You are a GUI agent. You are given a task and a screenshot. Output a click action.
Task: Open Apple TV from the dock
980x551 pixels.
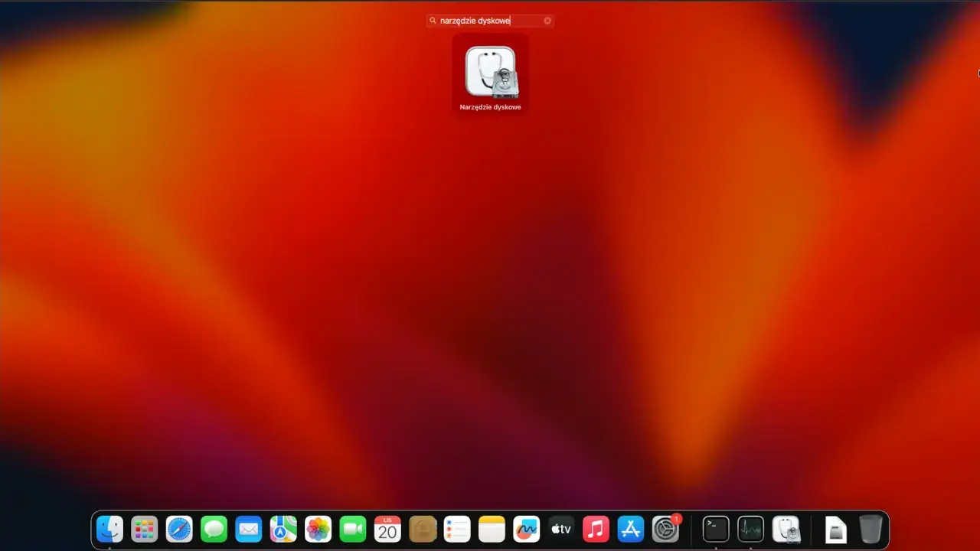[x=561, y=529]
